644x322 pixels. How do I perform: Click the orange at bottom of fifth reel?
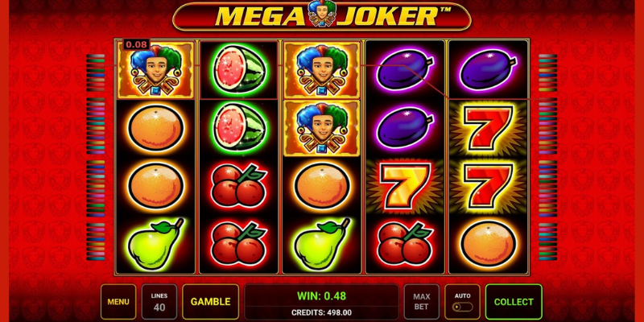[x=489, y=244]
